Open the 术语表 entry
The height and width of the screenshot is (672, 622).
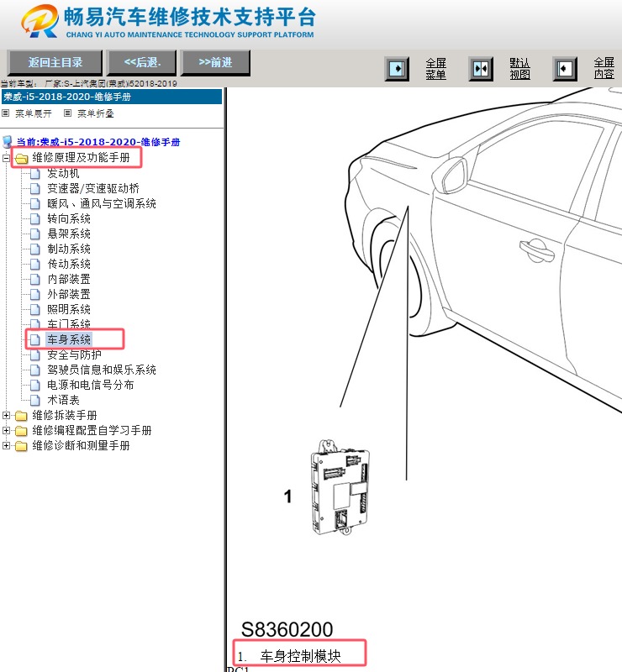64,400
